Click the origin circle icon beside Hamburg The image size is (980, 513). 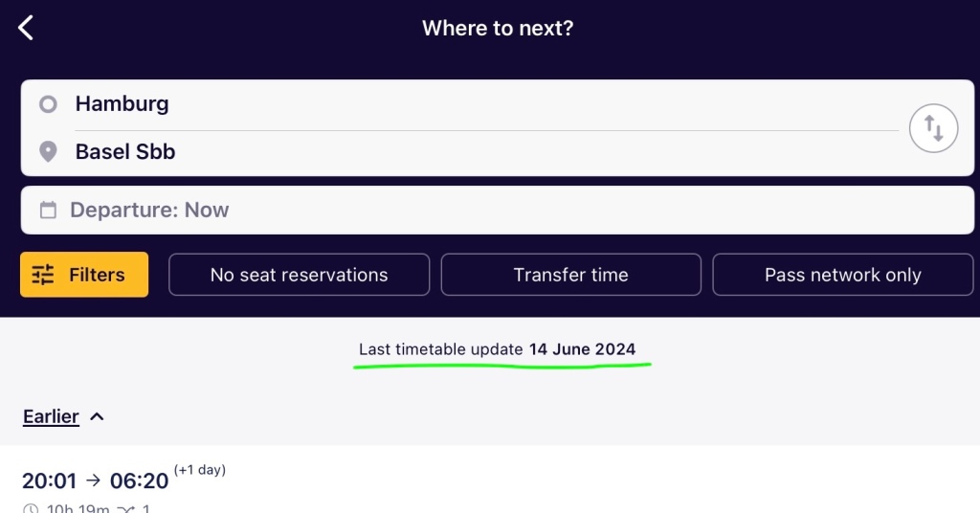(48, 103)
